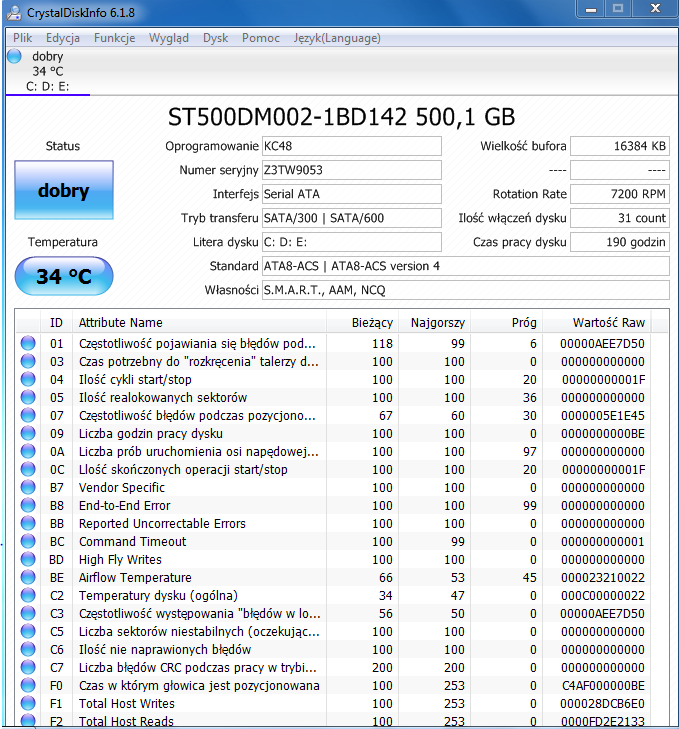The image size is (679, 729).
Task: Click the Standard field ATA8-ACS
Action: [466, 266]
